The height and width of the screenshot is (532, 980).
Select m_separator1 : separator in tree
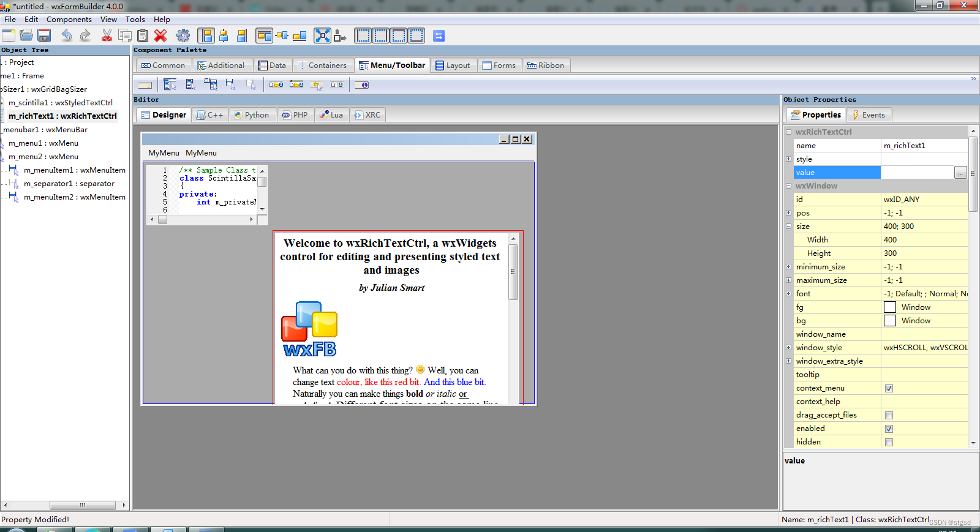coord(69,184)
